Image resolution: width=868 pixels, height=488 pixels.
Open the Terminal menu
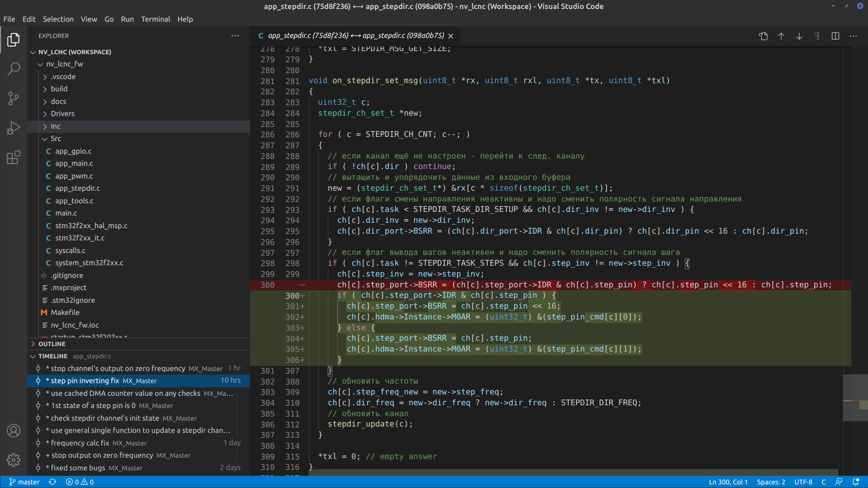click(155, 19)
